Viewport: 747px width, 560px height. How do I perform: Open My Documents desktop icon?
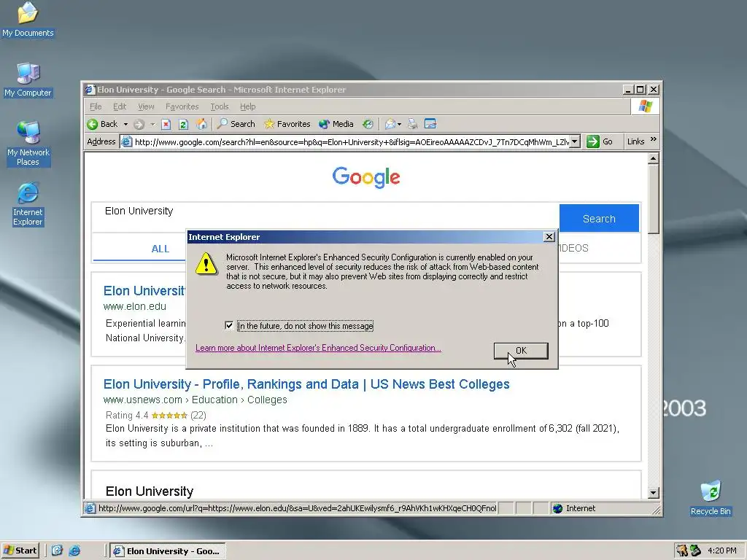point(28,20)
